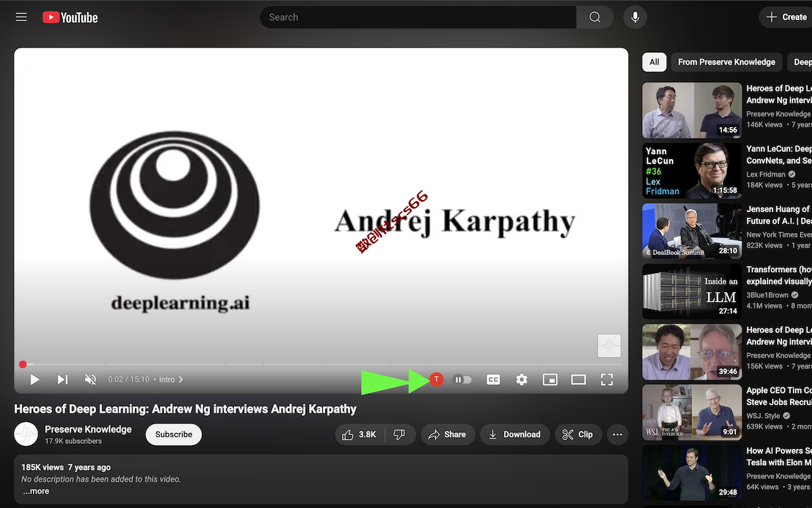Viewport: 812px width, 508px height.
Task: Go to YouTube home via logo
Action: [70, 17]
